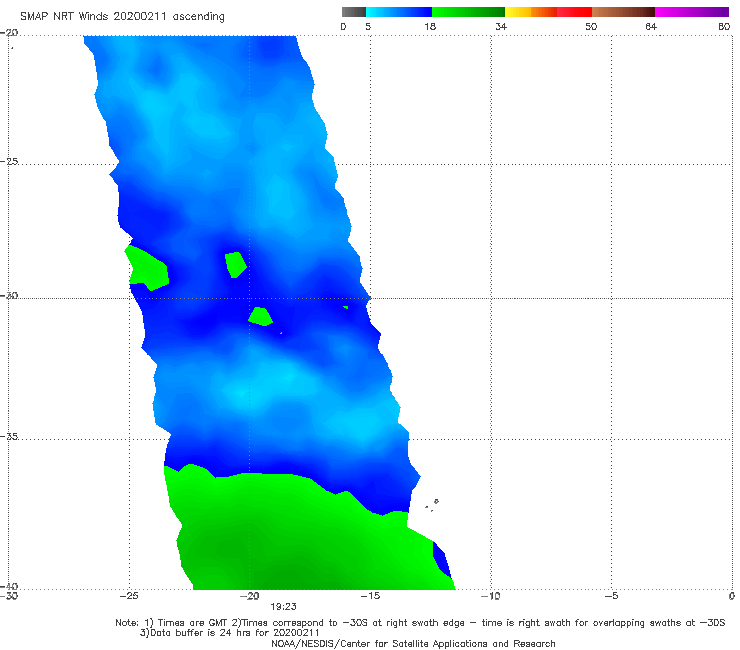
Task: Click the "80" color bar scale label
Action: 724,27
